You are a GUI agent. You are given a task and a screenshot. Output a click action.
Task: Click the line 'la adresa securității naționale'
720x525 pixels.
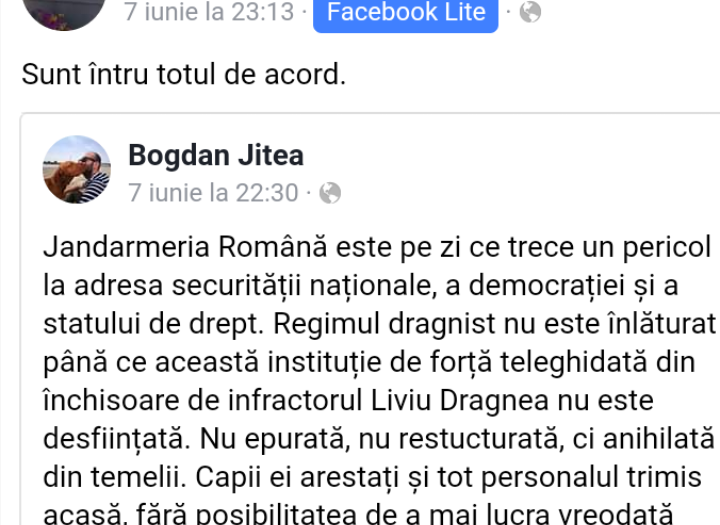360,286
